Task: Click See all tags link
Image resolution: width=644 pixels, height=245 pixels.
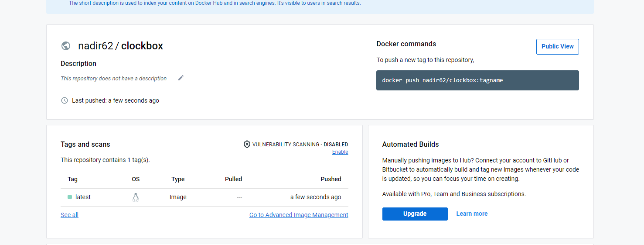Action: pyautogui.click(x=70, y=215)
